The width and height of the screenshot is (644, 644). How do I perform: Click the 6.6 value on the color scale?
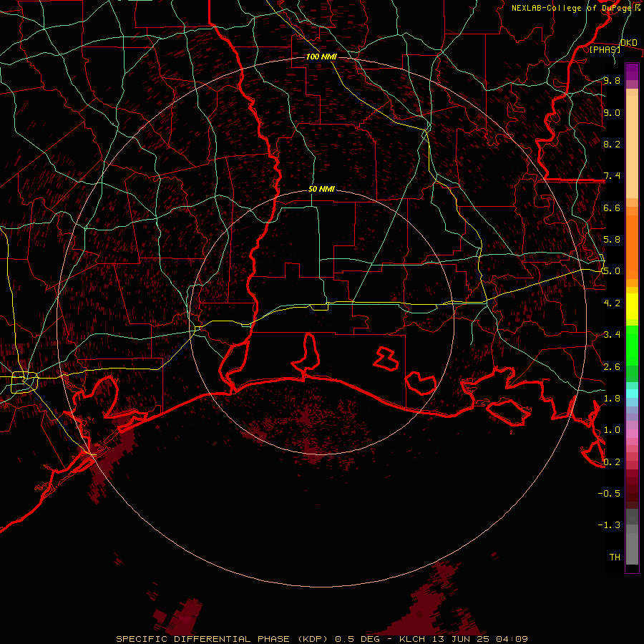click(x=612, y=208)
